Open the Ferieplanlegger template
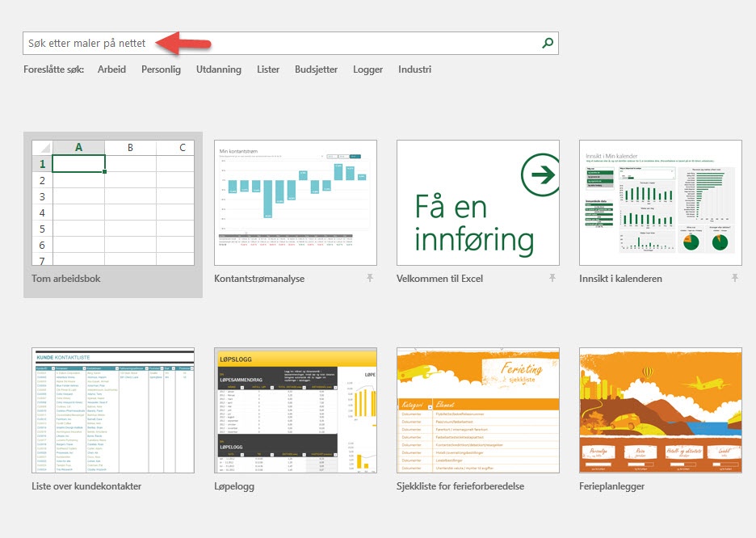756x538 pixels. coord(661,410)
